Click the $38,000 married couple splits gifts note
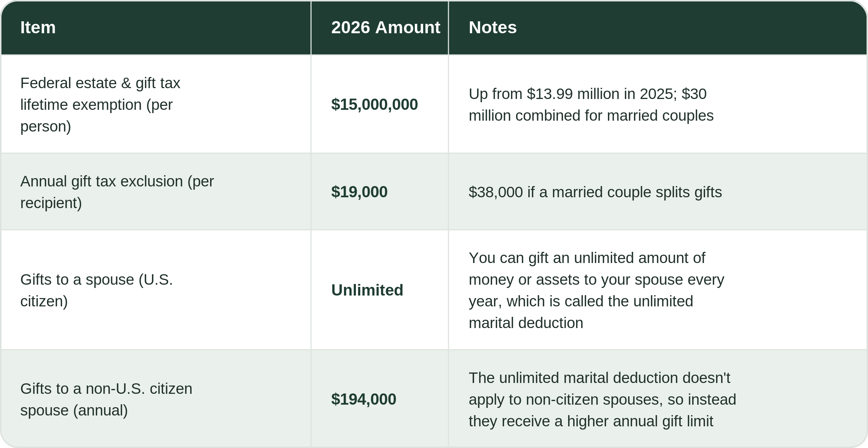 (595, 192)
